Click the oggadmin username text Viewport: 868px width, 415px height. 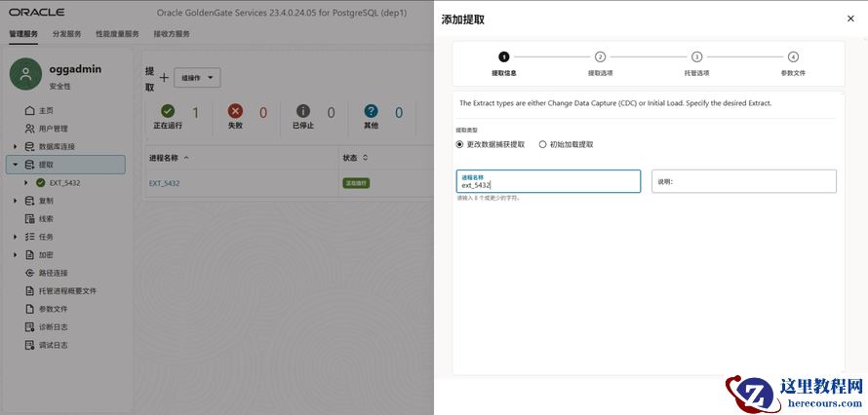pyautogui.click(x=75, y=69)
